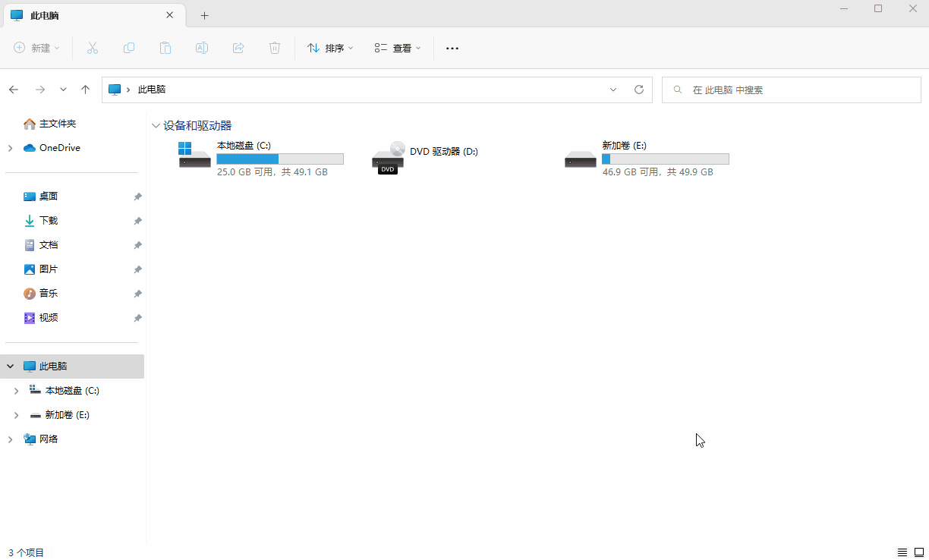Open the 排序 sort dropdown
929x560 pixels.
click(330, 48)
